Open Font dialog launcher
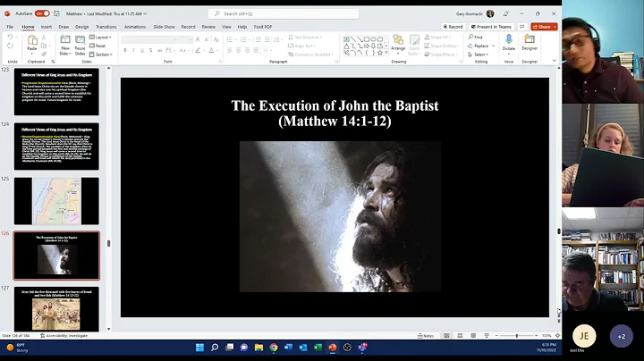The width and height of the screenshot is (644, 361). click(220, 62)
